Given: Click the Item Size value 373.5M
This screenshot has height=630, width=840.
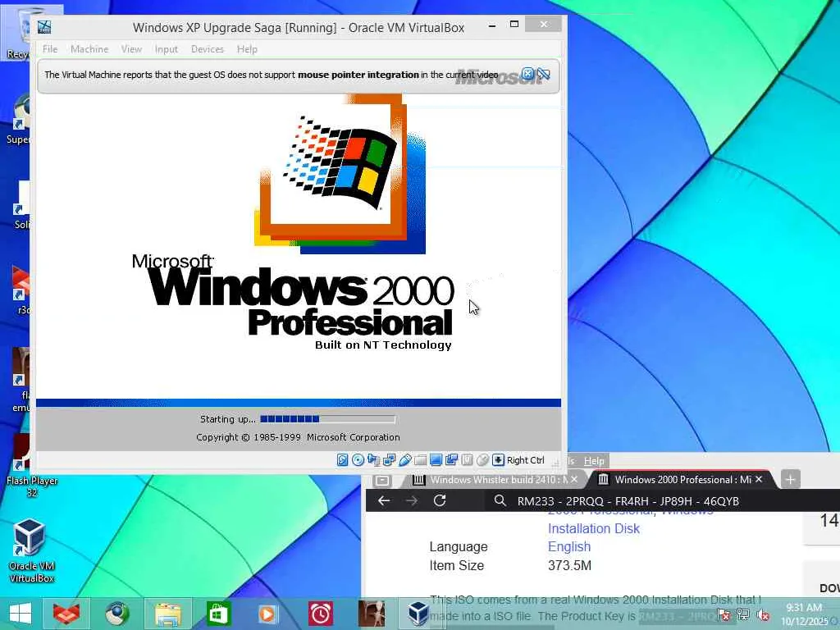Looking at the screenshot, I should [x=569, y=566].
